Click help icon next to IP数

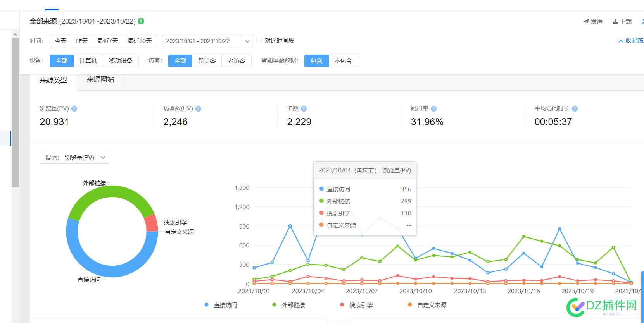click(304, 109)
